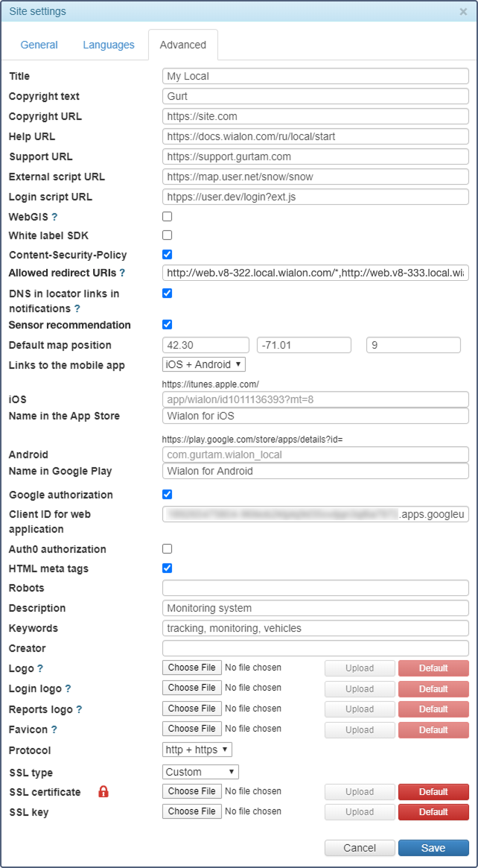Click the red lock icon by SSL certificate
Screen dimensions: 478x868
click(103, 791)
